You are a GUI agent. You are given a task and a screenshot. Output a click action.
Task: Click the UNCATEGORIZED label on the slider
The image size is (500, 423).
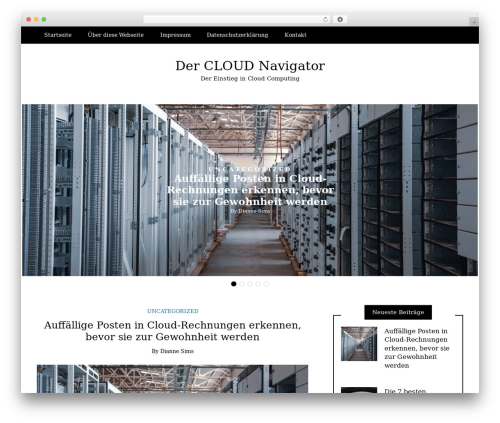point(250,169)
